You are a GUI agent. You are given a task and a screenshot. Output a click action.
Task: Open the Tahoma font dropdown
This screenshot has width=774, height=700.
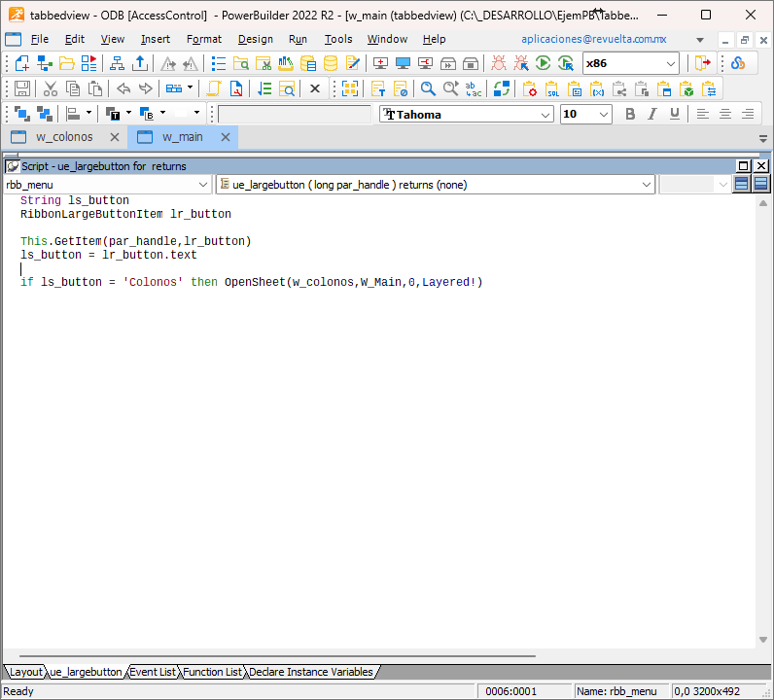(545, 114)
